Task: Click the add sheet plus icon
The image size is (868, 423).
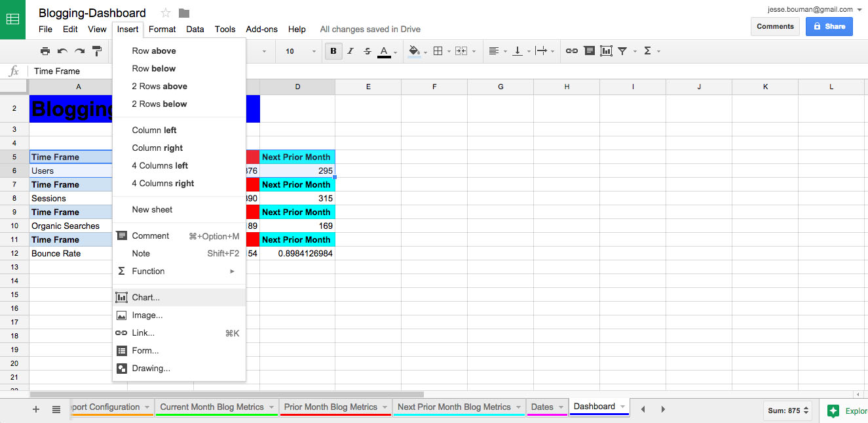Action: pos(36,409)
